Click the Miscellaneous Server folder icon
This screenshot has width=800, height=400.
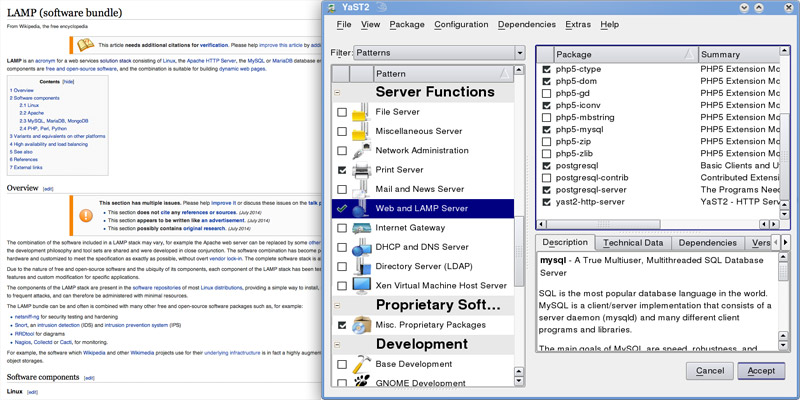pyautogui.click(x=361, y=131)
